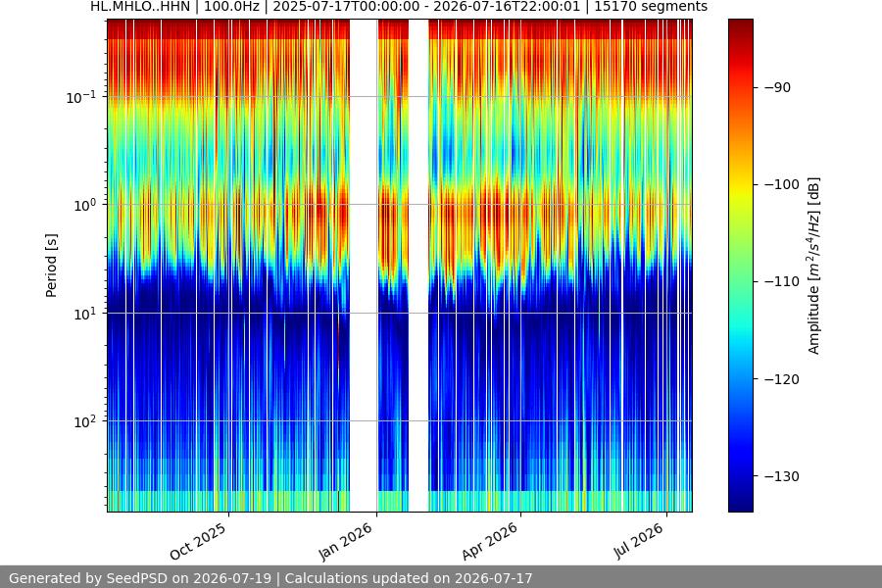Click the -120 colorbar tick label
Screen dimensions: 882x588
coord(781,379)
